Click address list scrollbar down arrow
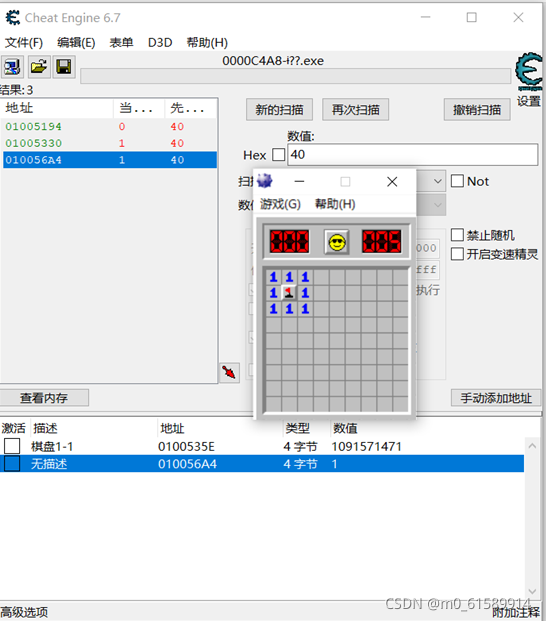Viewport: 546px width, 621px height. tap(532, 591)
